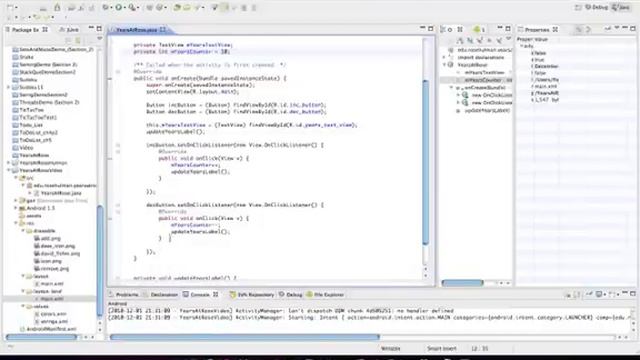640x360 pixels.
Task: Collapse onCreate(Bundle) node in Outline
Action: pyautogui.click(x=451, y=88)
